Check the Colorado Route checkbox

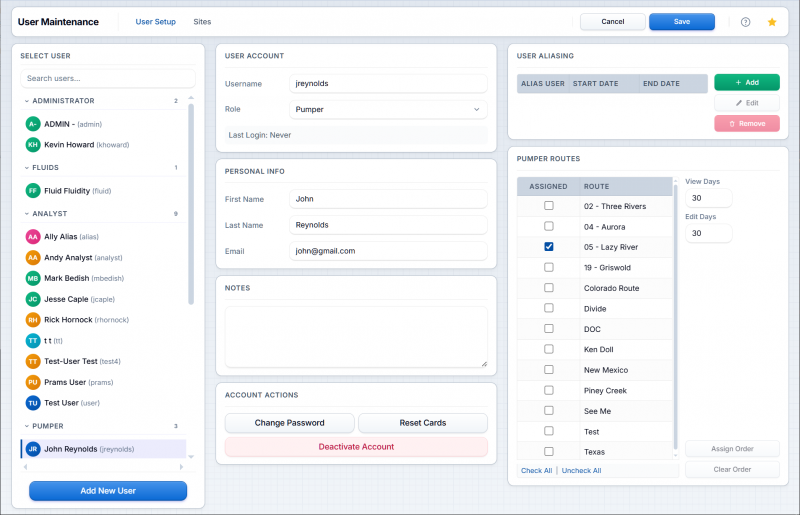tap(548, 287)
